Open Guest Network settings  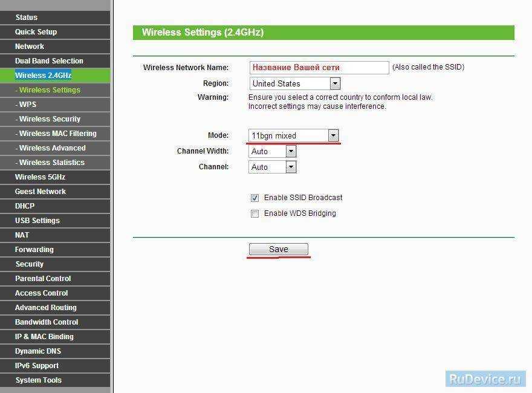[41, 192]
